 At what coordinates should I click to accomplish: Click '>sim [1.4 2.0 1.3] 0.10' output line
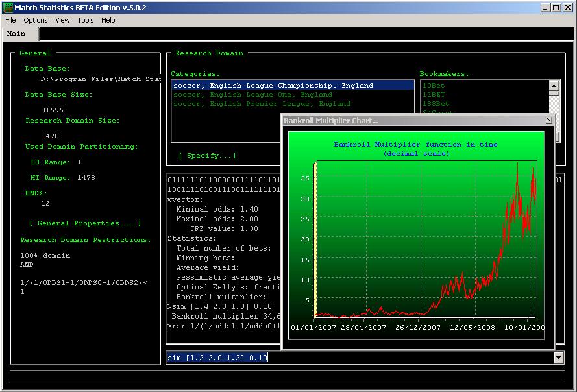coord(219,306)
